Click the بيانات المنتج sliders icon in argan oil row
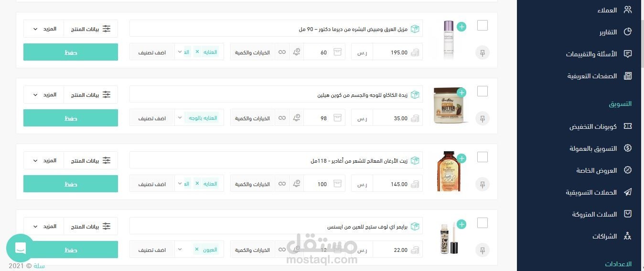 click(x=107, y=161)
